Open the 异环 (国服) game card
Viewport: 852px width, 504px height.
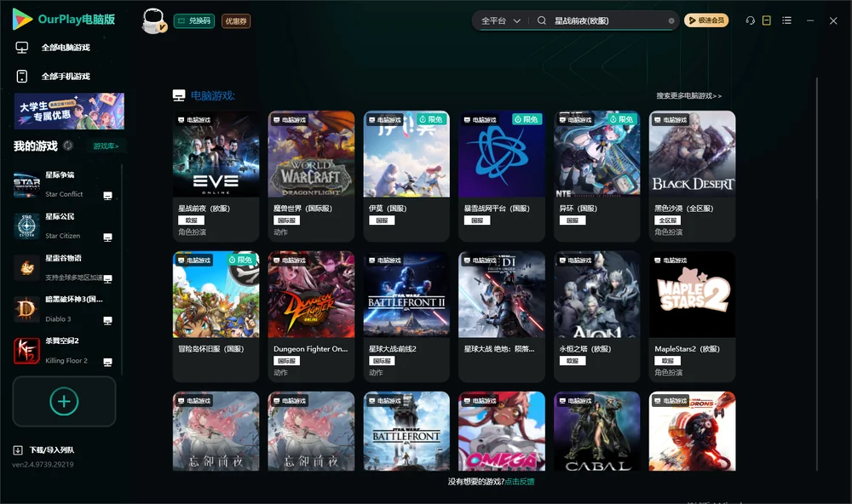point(596,176)
